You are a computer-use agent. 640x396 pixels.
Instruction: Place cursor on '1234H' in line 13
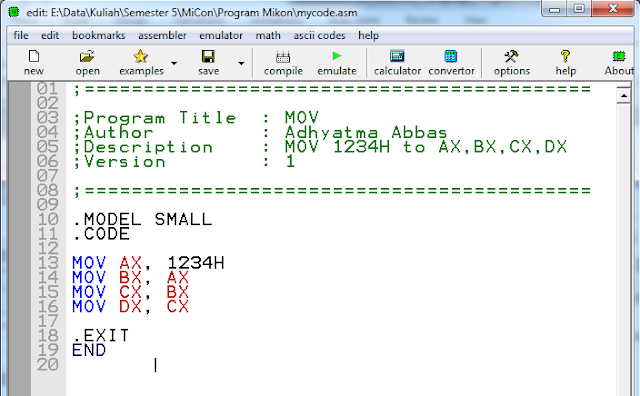pyautogui.click(x=196, y=263)
